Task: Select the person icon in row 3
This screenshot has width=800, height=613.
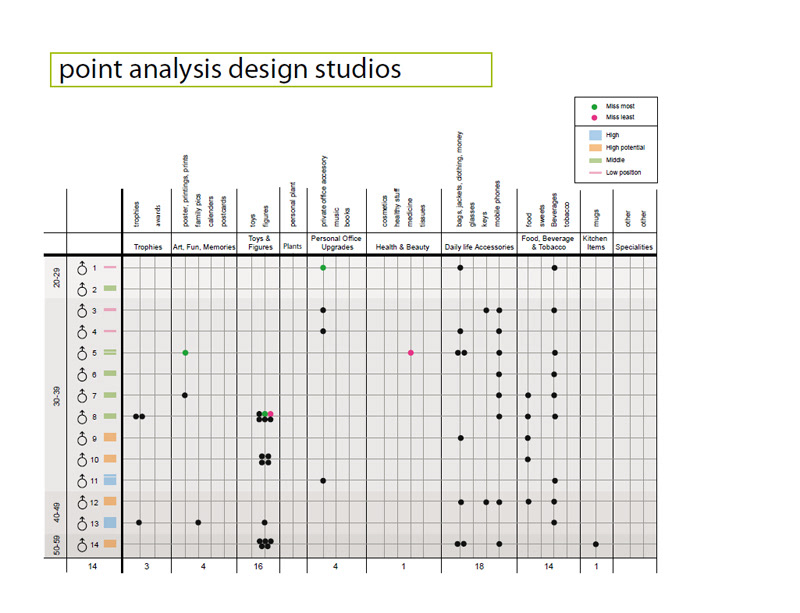Action: tap(82, 311)
